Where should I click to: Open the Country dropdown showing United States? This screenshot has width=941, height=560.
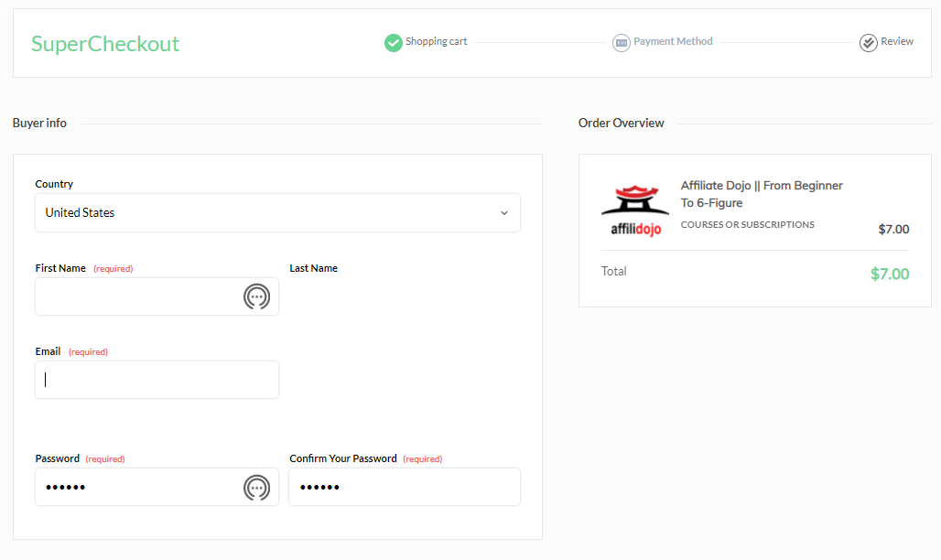tap(277, 212)
